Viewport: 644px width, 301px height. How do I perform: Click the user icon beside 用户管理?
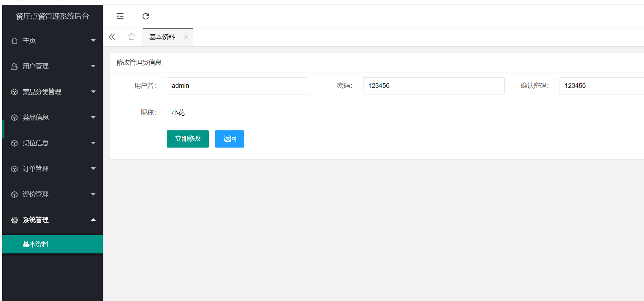click(x=15, y=66)
